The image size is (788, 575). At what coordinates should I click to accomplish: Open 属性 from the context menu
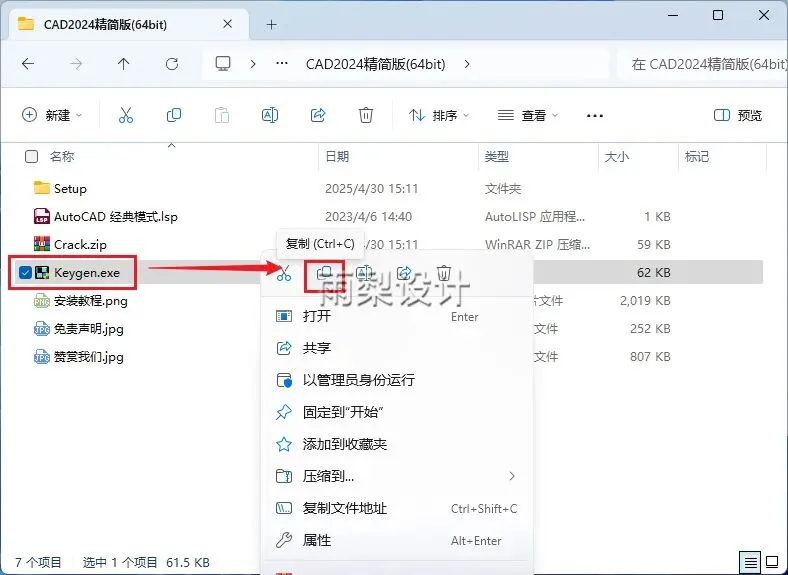pyautogui.click(x=397, y=540)
